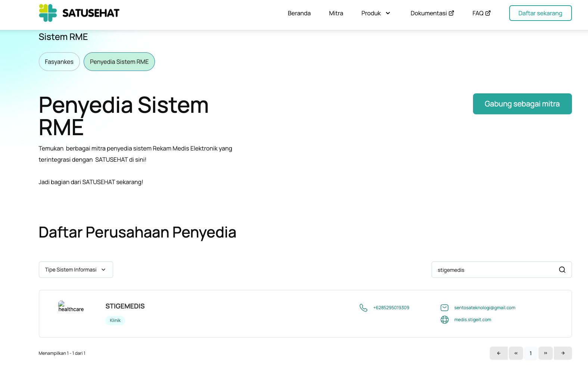Screen dimensions: 588x366
Task: Jump to last page double chevron
Action: [x=545, y=353]
